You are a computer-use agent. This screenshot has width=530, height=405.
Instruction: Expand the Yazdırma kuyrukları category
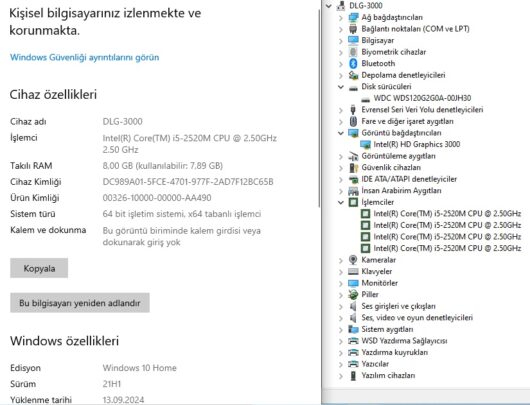(341, 353)
